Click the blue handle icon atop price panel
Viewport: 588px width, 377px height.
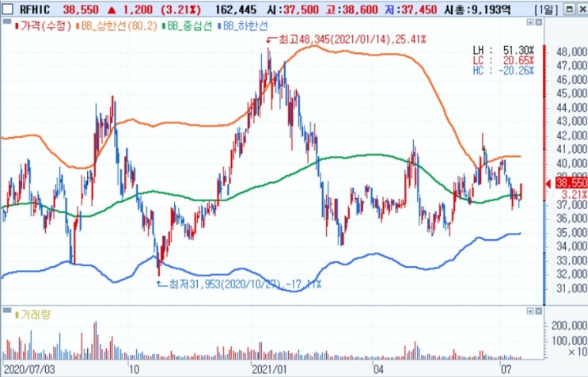[x=7, y=21]
